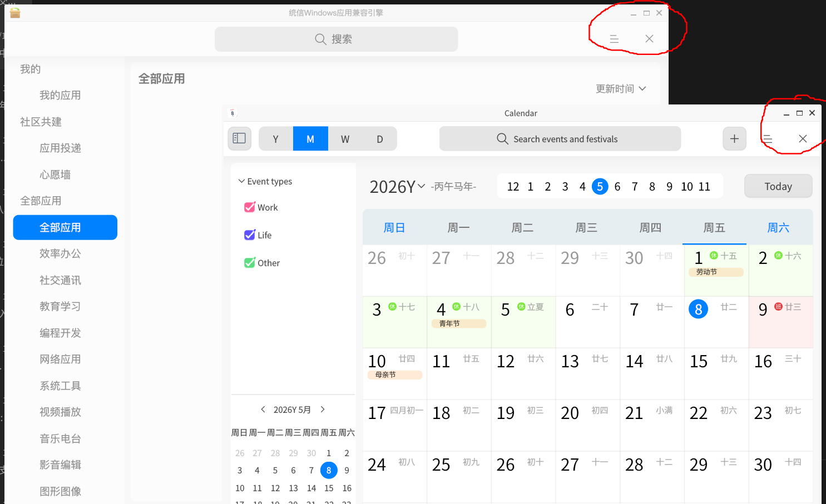The height and width of the screenshot is (504, 826).
Task: Uncheck the Work event type
Action: tap(250, 207)
